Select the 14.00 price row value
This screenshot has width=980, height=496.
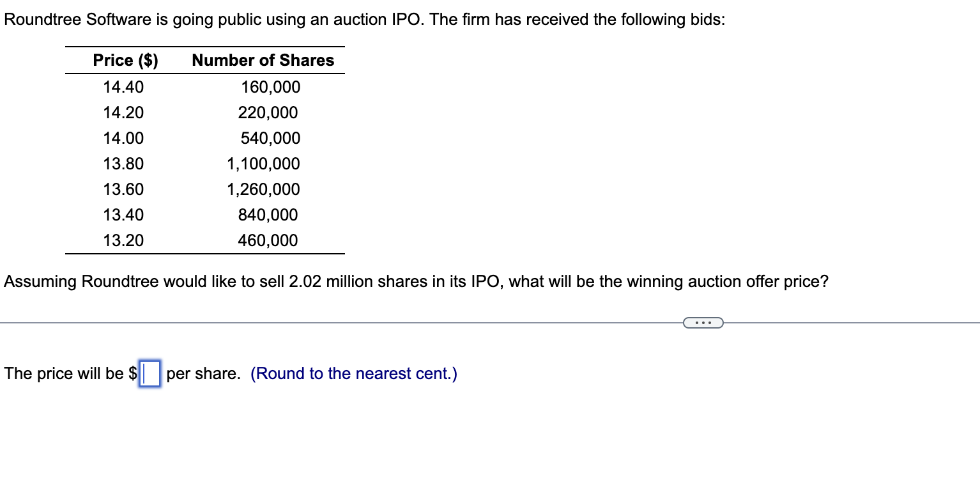point(124,138)
